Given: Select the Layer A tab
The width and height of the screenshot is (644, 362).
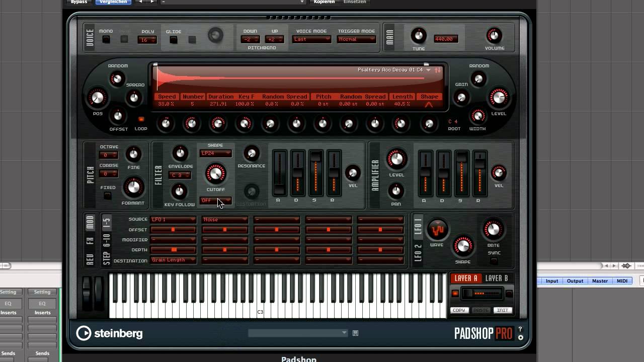Looking at the screenshot, I should (x=466, y=279).
